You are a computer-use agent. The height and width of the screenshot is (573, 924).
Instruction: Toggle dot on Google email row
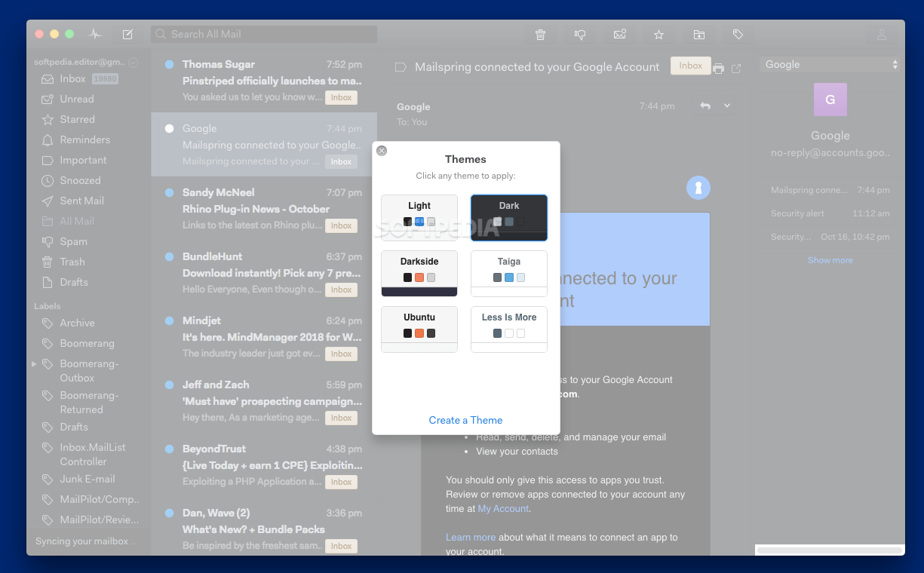click(x=169, y=129)
